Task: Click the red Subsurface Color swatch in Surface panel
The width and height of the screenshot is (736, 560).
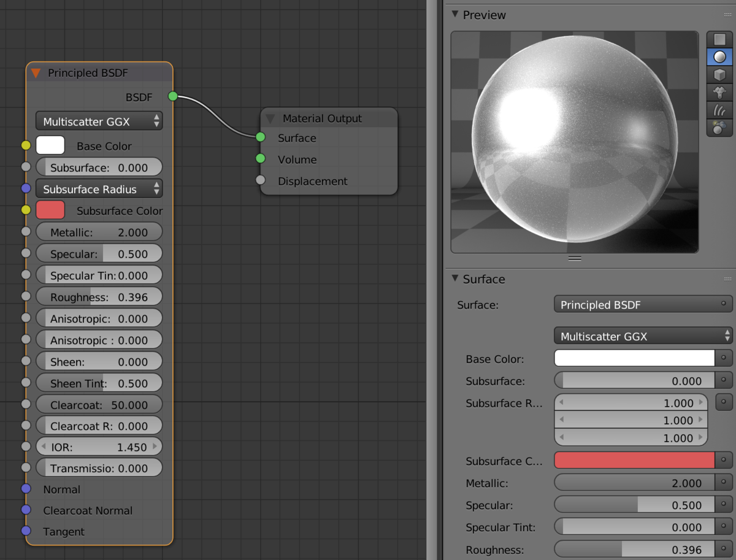Action: pos(634,460)
